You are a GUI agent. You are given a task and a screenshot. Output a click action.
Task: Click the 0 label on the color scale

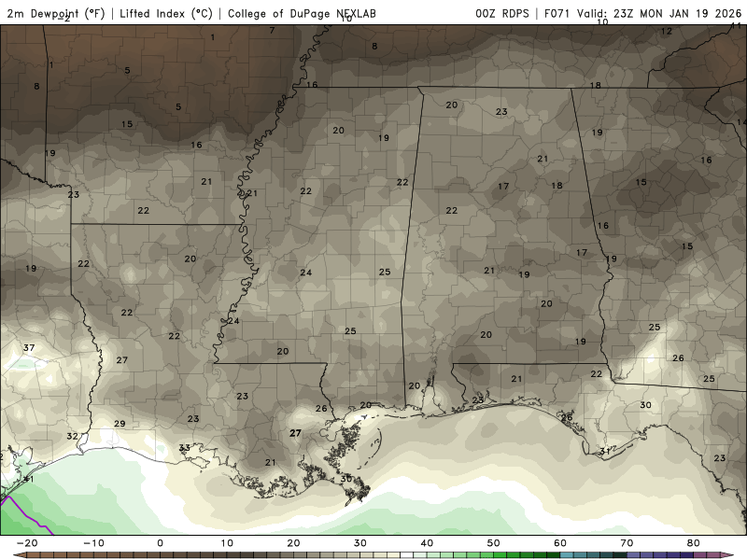(160, 543)
